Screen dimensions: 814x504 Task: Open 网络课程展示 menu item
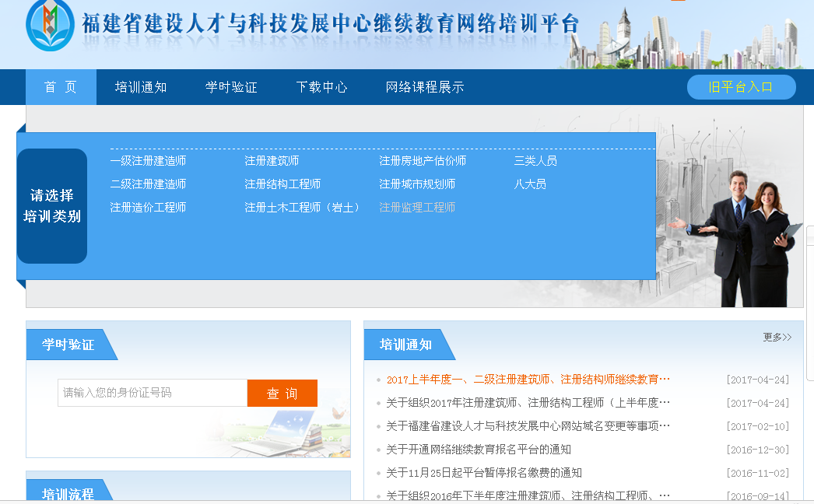425,87
